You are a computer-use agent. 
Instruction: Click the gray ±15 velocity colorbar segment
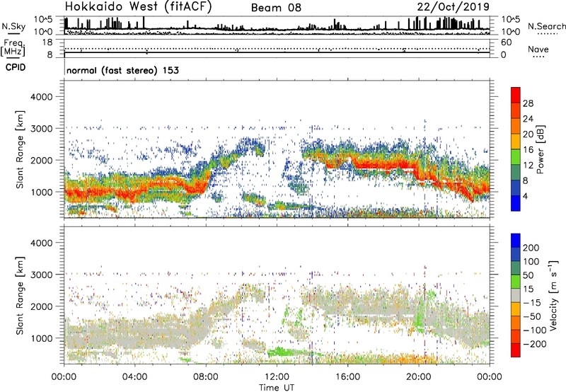[x=516, y=295]
